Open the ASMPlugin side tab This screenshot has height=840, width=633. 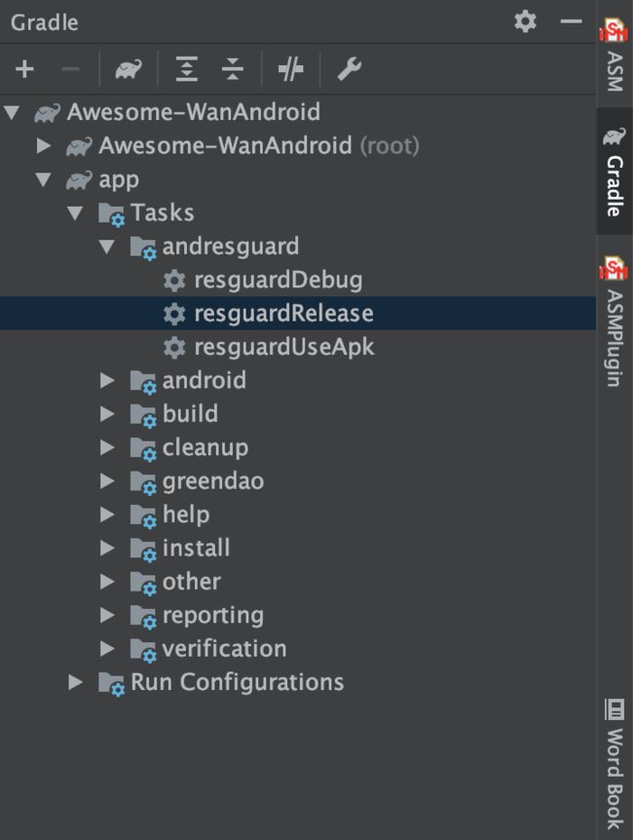click(614, 322)
